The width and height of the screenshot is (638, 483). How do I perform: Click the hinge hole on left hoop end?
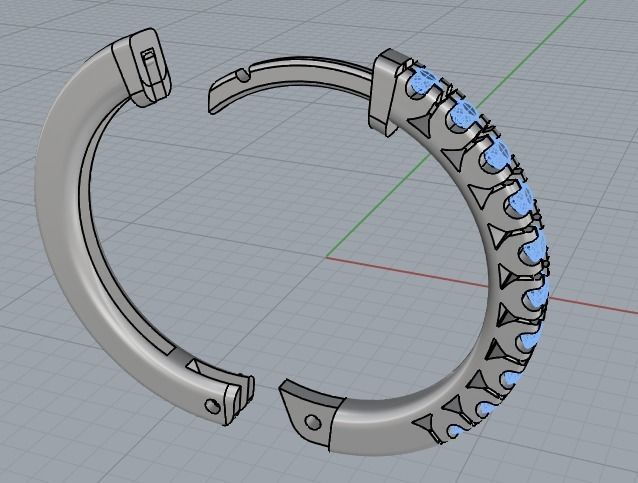coord(212,405)
